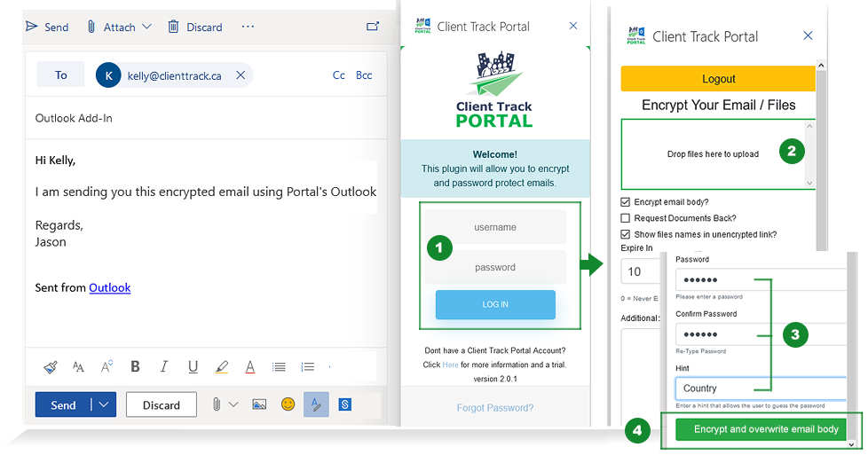The image size is (868, 463).
Task: Click the Hint field containing Country
Action: point(761,388)
